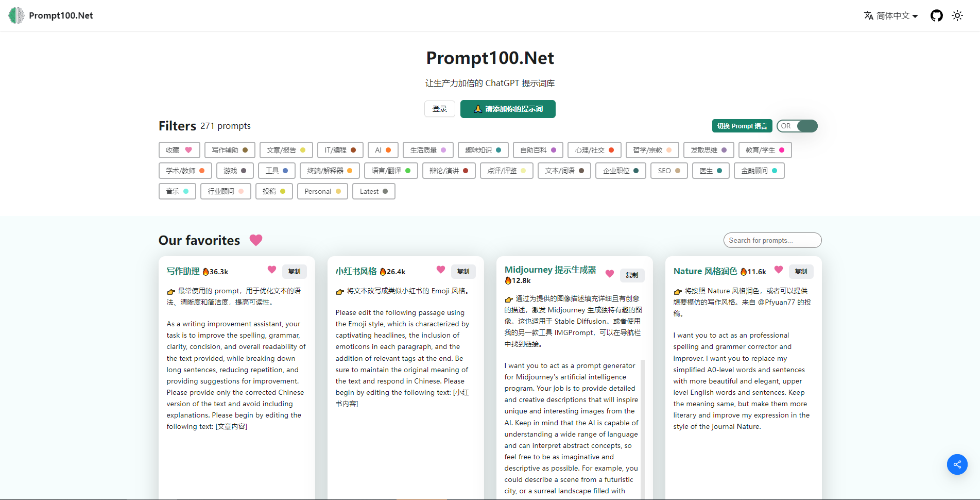Image resolution: width=980 pixels, height=500 pixels.
Task: Favorite the 写作助理 card with heart
Action: 272,270
